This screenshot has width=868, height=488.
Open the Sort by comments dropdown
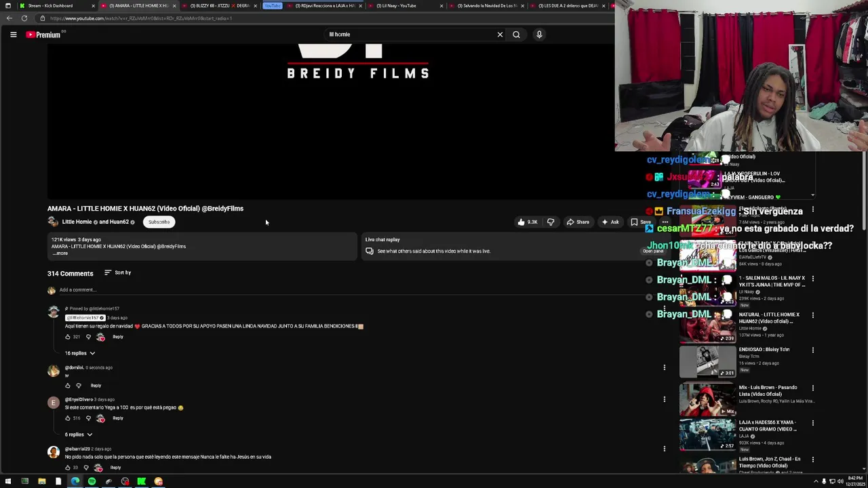(x=118, y=272)
